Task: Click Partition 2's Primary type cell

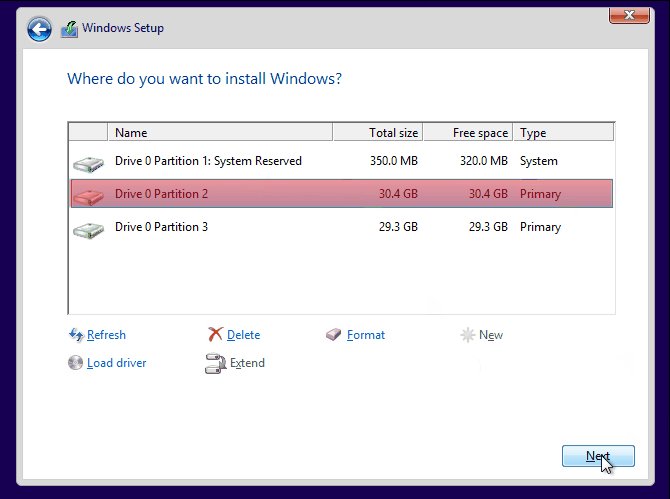Action: tap(541, 194)
